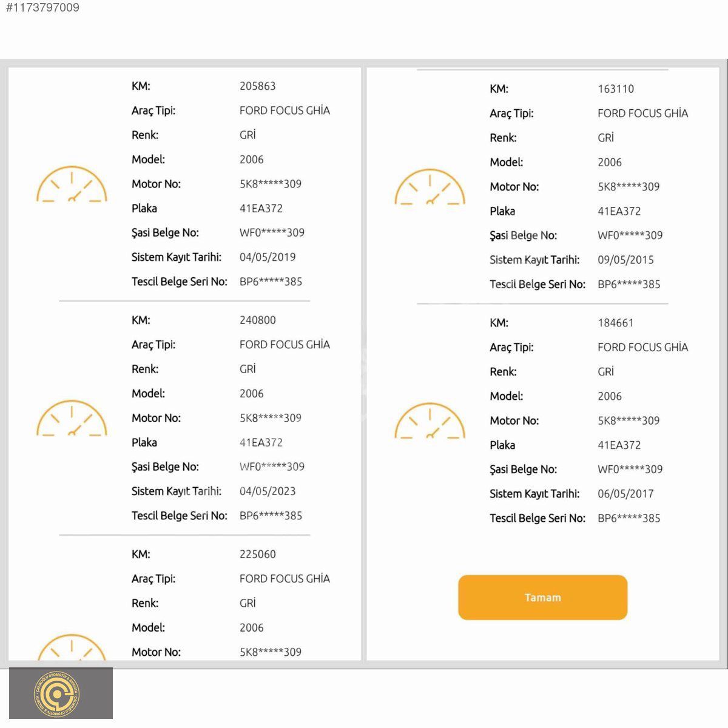Click the Sistem Kayıt Tarihi label beside 04/05/2019
This screenshot has height=728, width=728.
(x=177, y=257)
